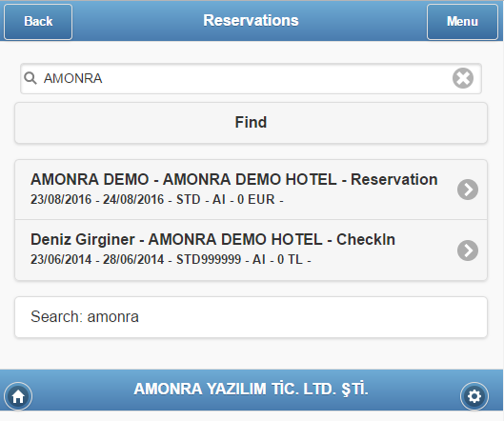Image resolution: width=504 pixels, height=421 pixels.
Task: Open Deniz Girginer check-in chevron arrow
Action: 468,251
